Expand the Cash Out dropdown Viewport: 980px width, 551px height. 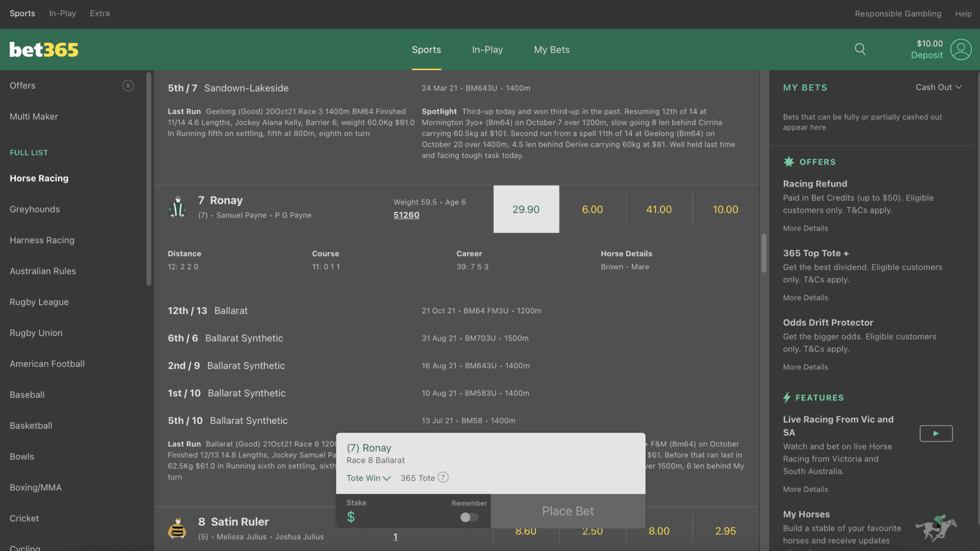[x=938, y=87]
